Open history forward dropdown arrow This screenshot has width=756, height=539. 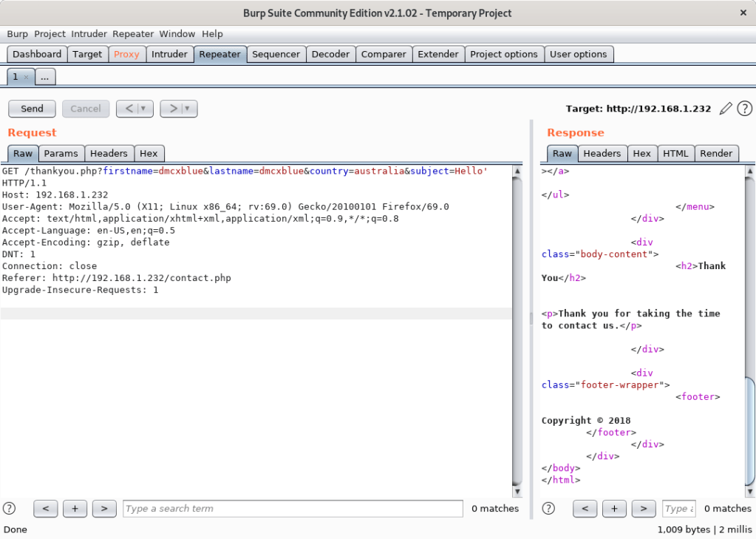188,109
